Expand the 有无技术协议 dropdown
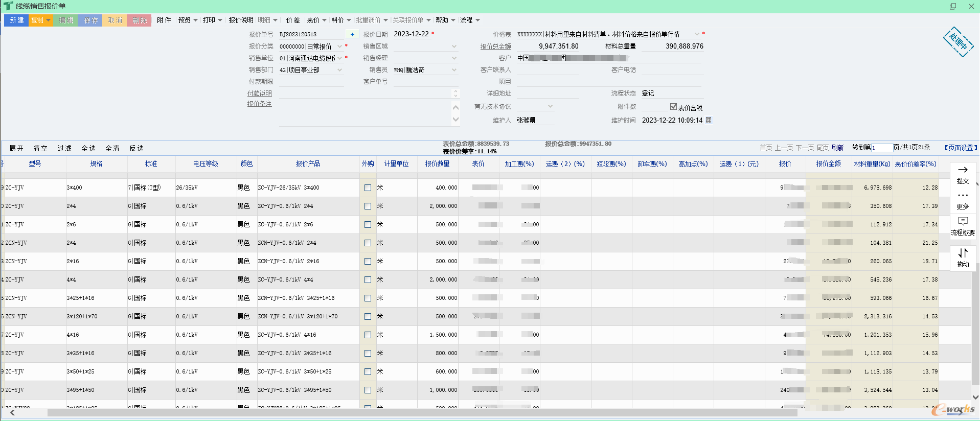Viewport: 980px width, 421px height. (x=550, y=106)
